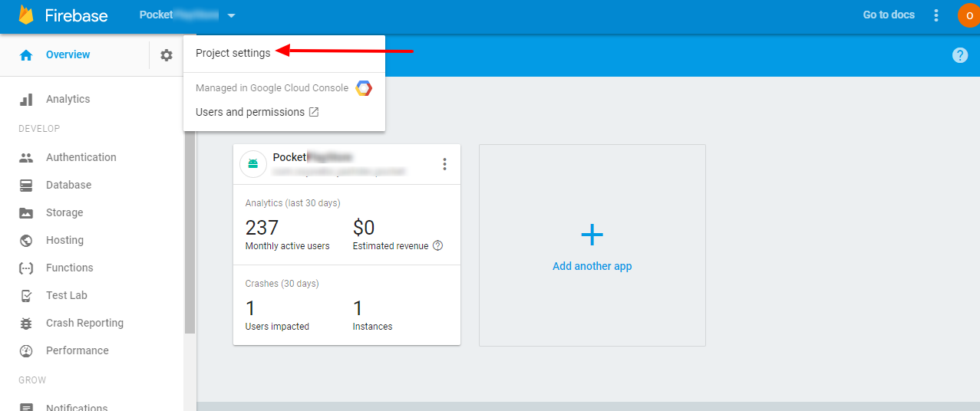Go to Crash Reporting section

point(84,323)
